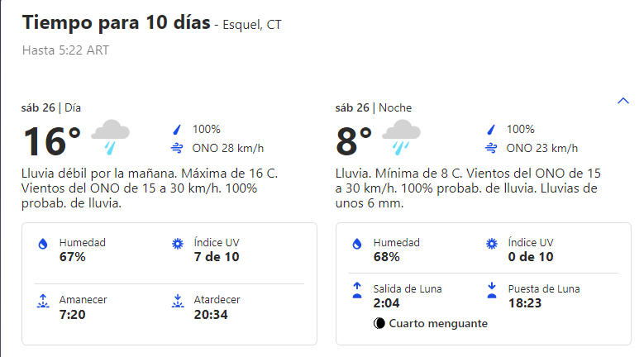Click the sáb 26 Noche label

click(374, 107)
